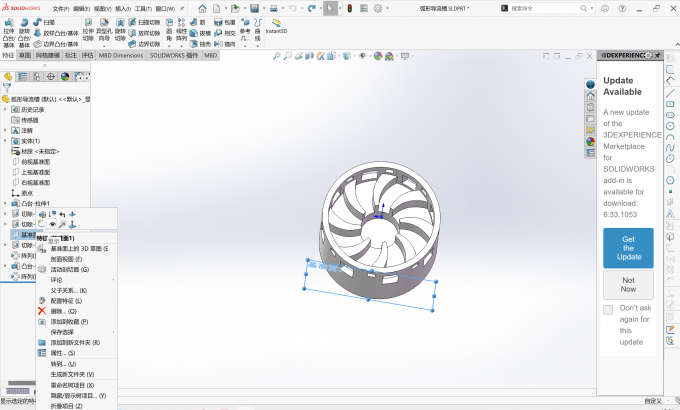The width and height of the screenshot is (680, 410).
Task: Click the Rebuild traffic light icon
Action: click(x=350, y=8)
